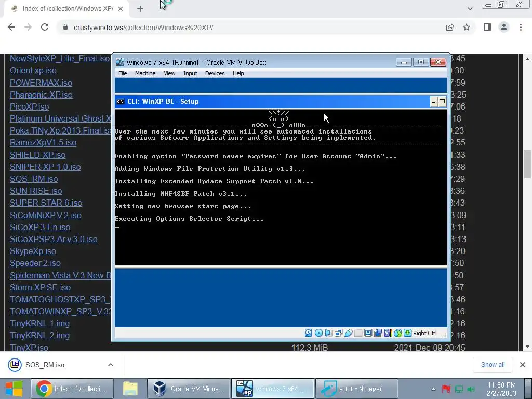Close the downloads bar
Image resolution: width=532 pixels, height=399 pixels.
coord(523,365)
